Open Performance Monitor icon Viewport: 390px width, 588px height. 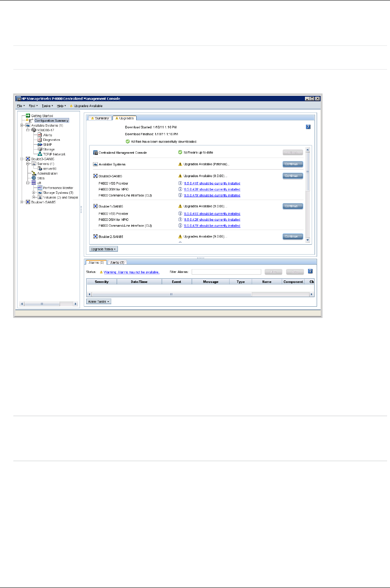[x=40, y=188]
